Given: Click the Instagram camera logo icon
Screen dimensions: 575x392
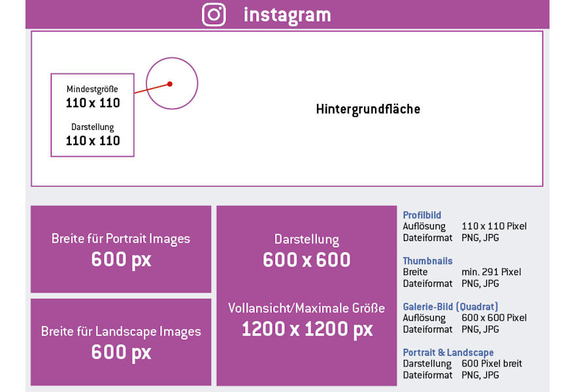Looking at the screenshot, I should click(214, 14).
